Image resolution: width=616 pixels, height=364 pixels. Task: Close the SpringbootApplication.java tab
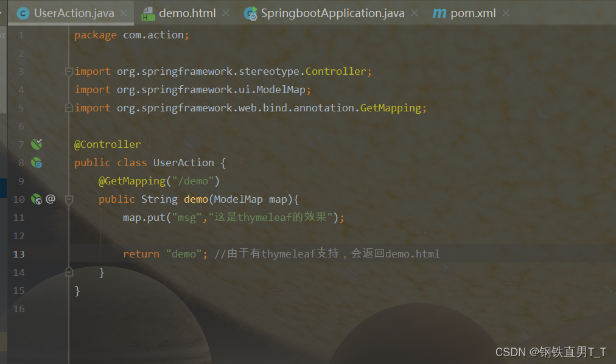pos(415,13)
